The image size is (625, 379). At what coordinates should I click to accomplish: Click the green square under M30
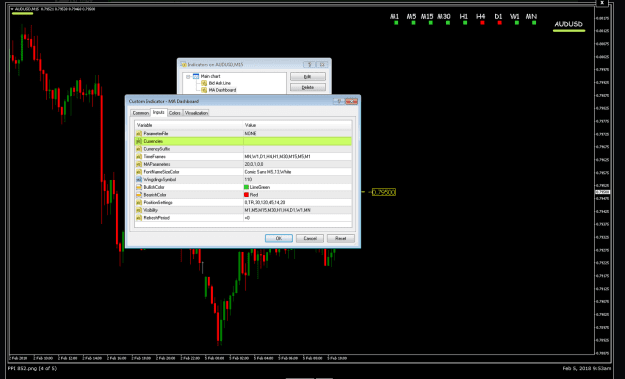[448, 23]
